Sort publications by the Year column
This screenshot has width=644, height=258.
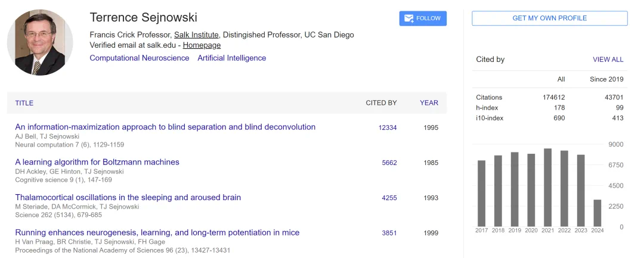[429, 103]
